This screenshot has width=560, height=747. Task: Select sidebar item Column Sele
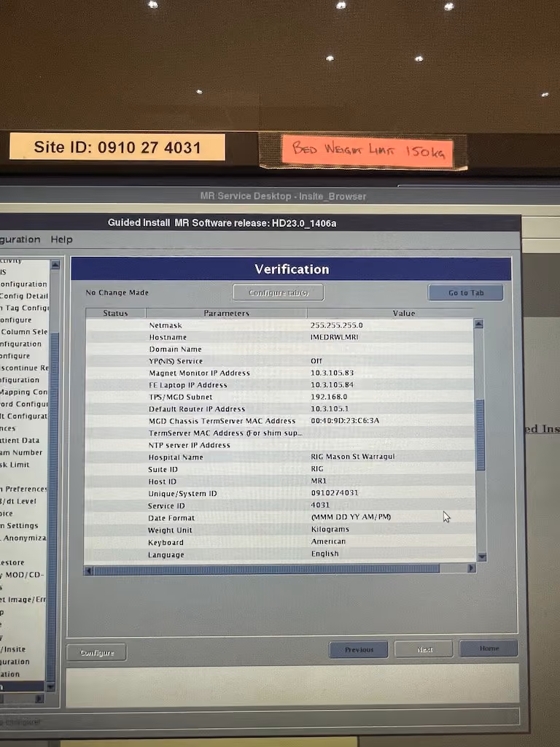click(24, 332)
